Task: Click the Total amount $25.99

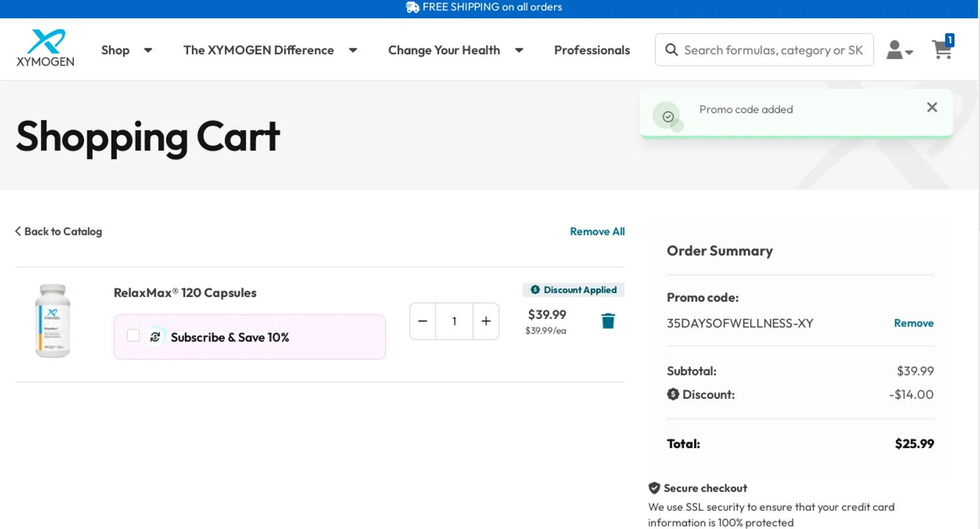Action: click(914, 443)
